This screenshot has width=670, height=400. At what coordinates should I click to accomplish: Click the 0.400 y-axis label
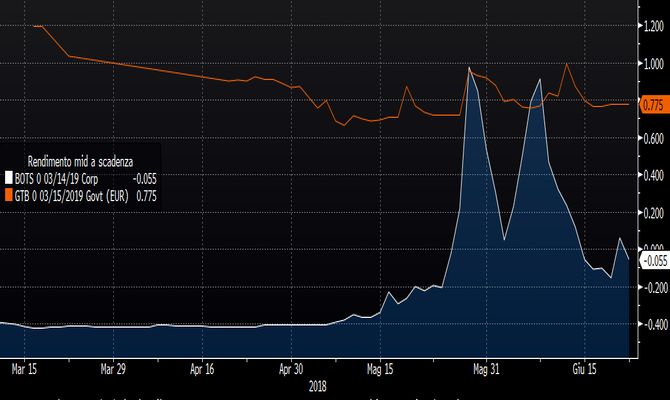[x=653, y=175]
